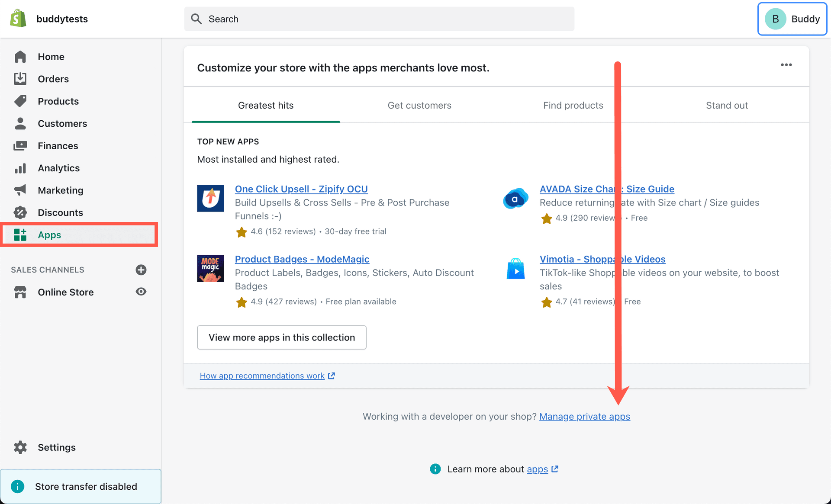Click the Discounts badge icon

coord(20,212)
